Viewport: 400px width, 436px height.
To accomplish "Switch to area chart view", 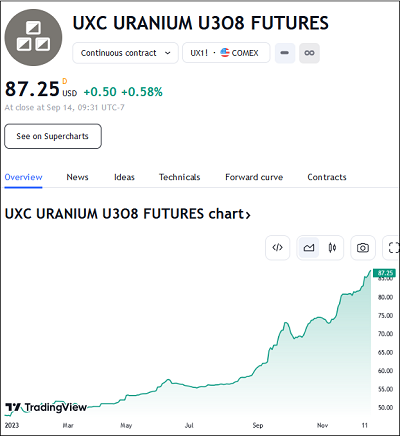I will coord(309,248).
